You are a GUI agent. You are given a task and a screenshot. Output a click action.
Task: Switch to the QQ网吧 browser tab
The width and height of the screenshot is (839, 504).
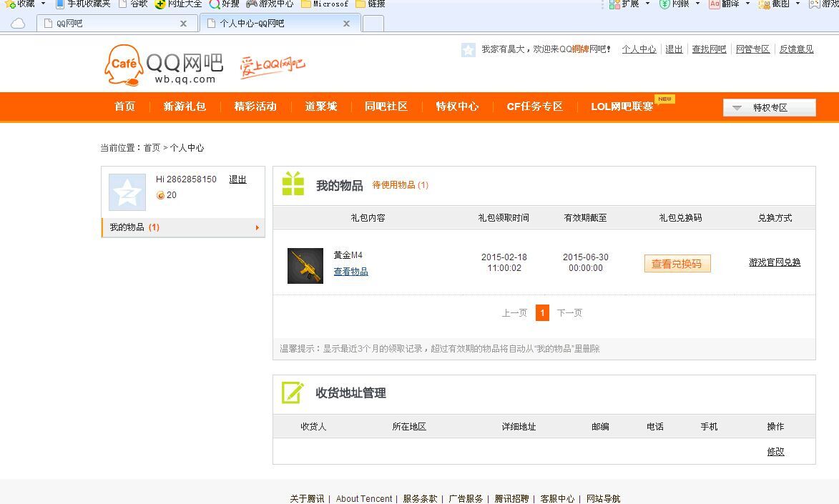coord(117,24)
